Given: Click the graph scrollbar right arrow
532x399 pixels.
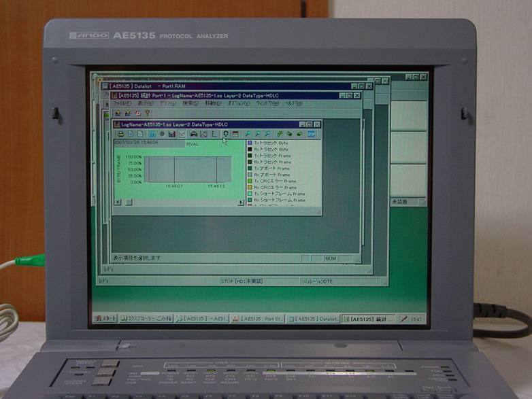Looking at the screenshot, I should (241, 203).
